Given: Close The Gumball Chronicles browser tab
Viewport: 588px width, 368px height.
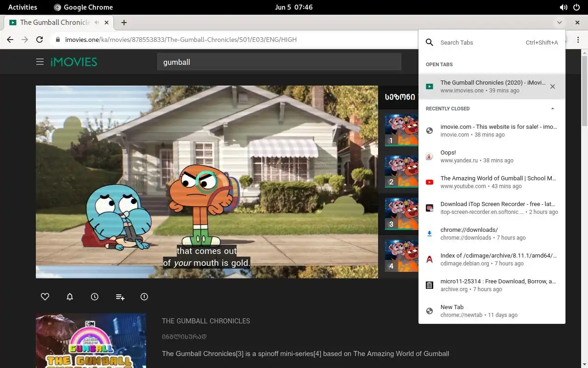Looking at the screenshot, I should pos(107,22).
